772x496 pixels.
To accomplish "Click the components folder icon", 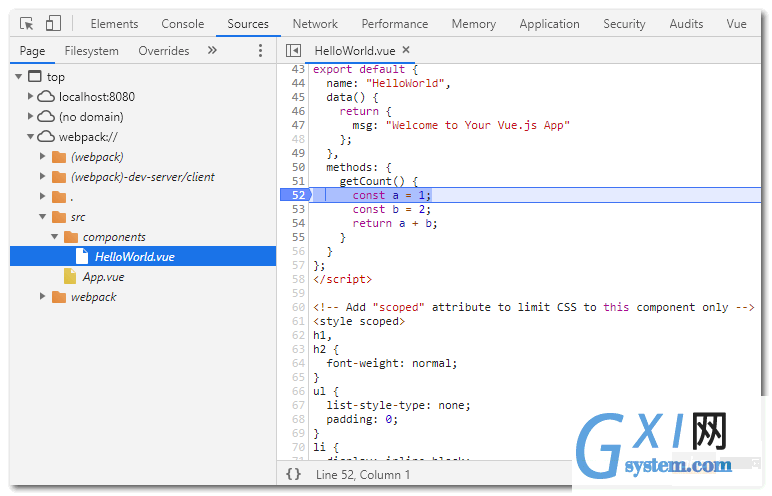I will point(71,237).
